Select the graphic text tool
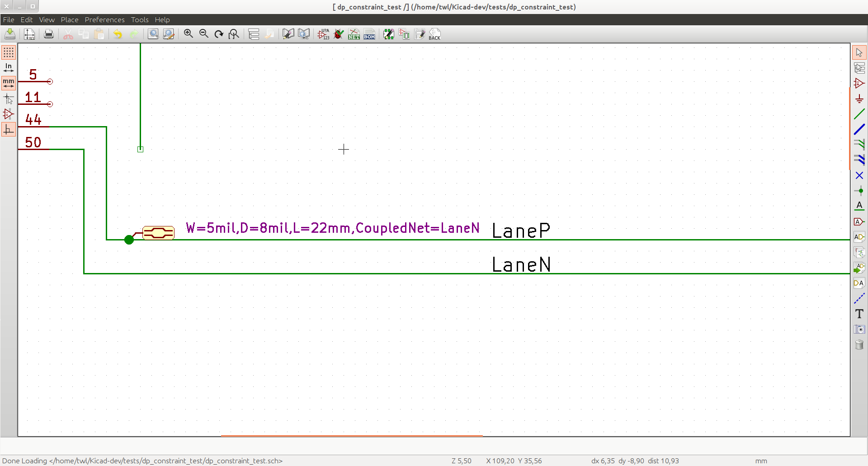 [x=859, y=314]
